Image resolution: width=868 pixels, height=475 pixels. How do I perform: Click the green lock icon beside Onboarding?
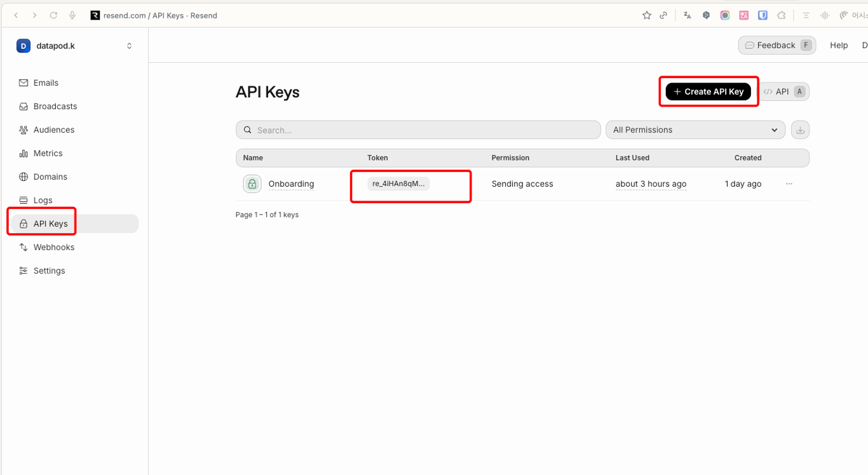252,184
